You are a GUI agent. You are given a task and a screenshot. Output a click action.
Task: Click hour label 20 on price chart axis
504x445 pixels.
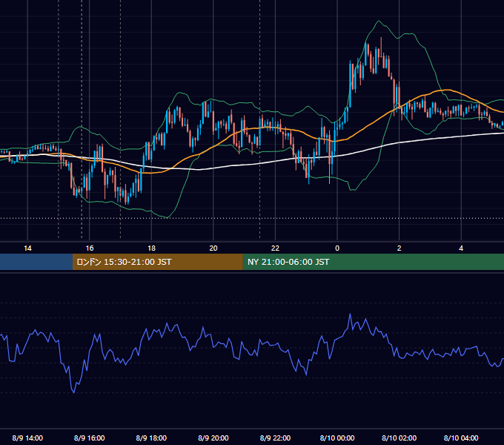(213, 248)
